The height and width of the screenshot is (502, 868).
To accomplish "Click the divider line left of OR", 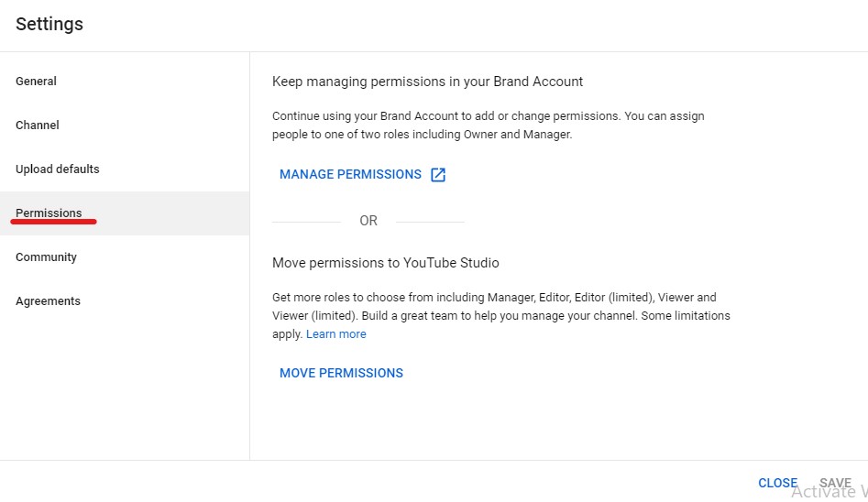I will pos(307,222).
